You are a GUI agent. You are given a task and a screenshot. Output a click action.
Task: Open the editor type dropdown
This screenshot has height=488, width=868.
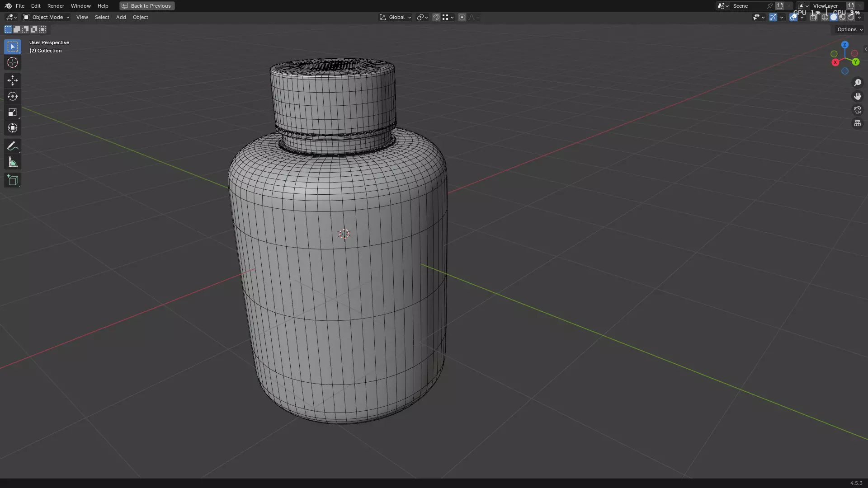[11, 17]
